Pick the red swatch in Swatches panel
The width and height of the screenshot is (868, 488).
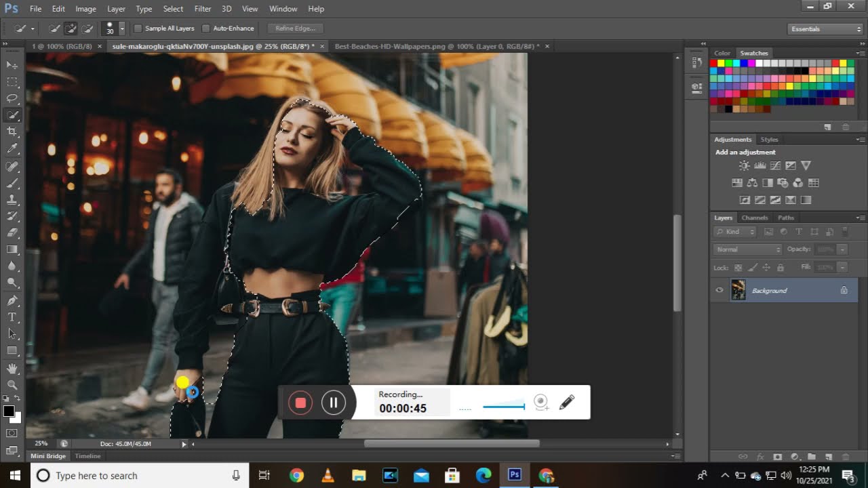point(713,64)
